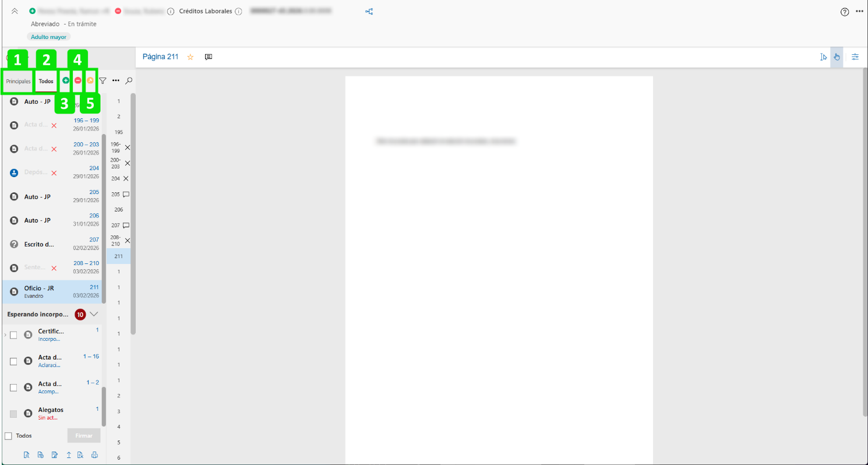
Task: Check the box for Acta d... pages 1–16
Action: (x=13, y=361)
